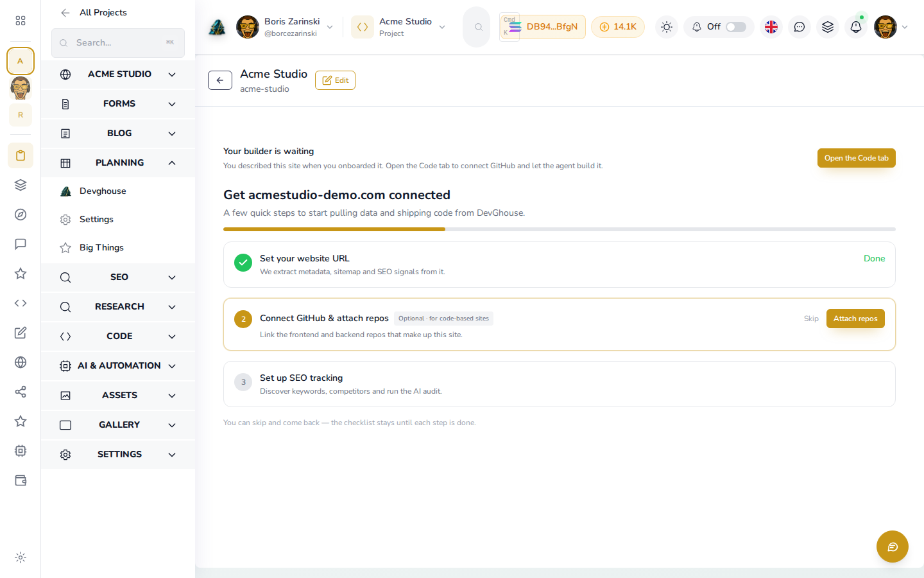Expand the SEO sidebar section

coord(118,277)
